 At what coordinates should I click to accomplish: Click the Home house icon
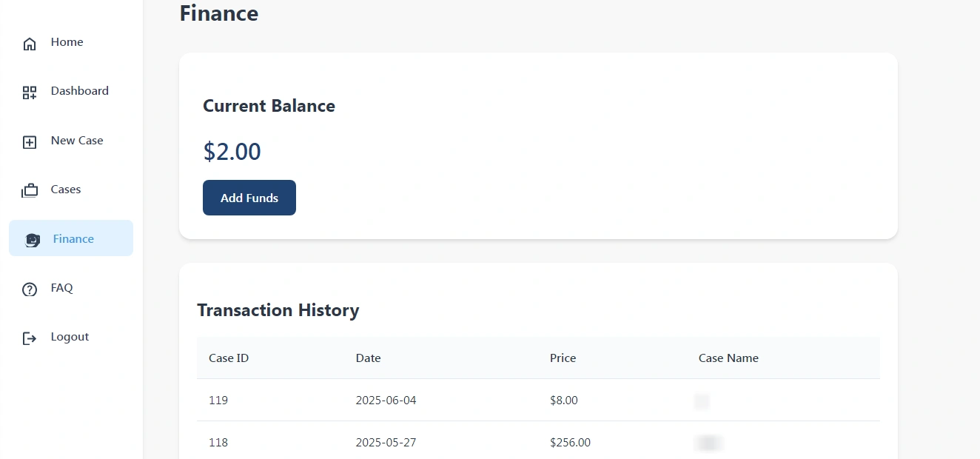tap(30, 44)
